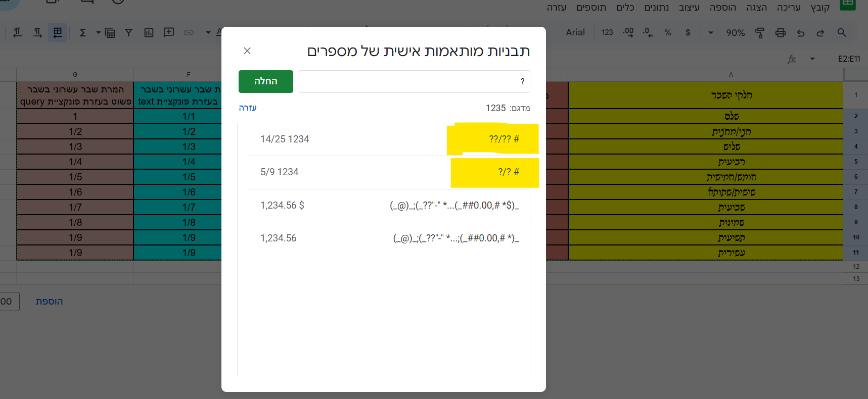868x399 pixels.
Task: Select the format with sample 1,234.56 without currency
Action: tap(389, 238)
